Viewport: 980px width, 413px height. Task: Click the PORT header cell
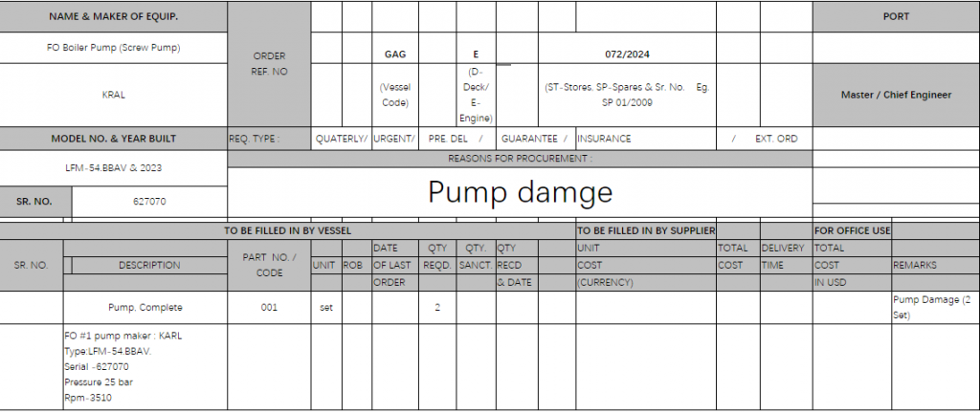tap(895, 16)
